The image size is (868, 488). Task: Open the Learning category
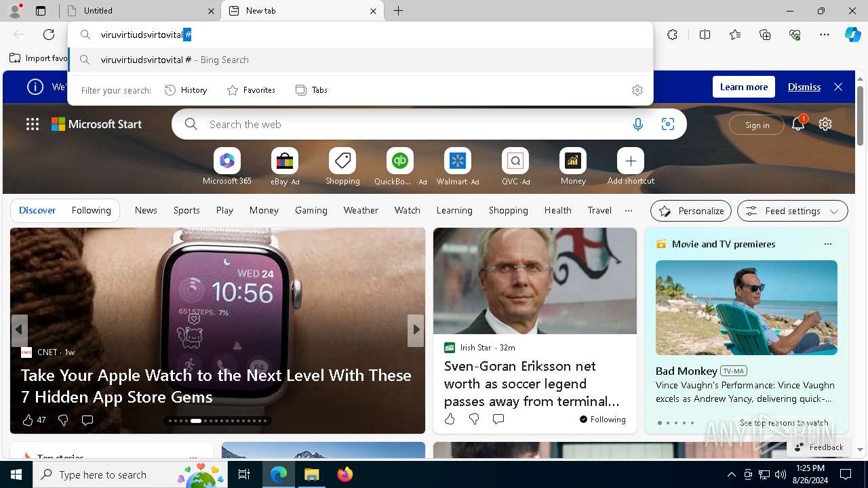pos(454,210)
